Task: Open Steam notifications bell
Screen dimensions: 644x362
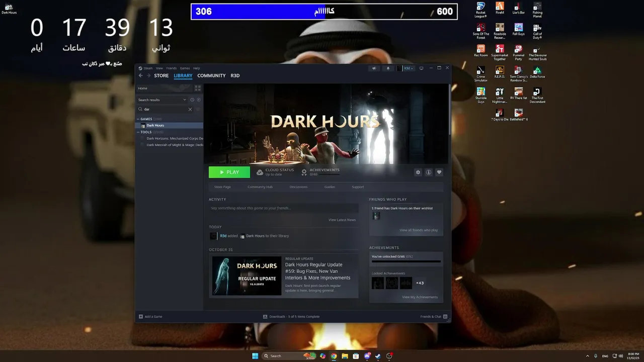Action: click(x=388, y=68)
